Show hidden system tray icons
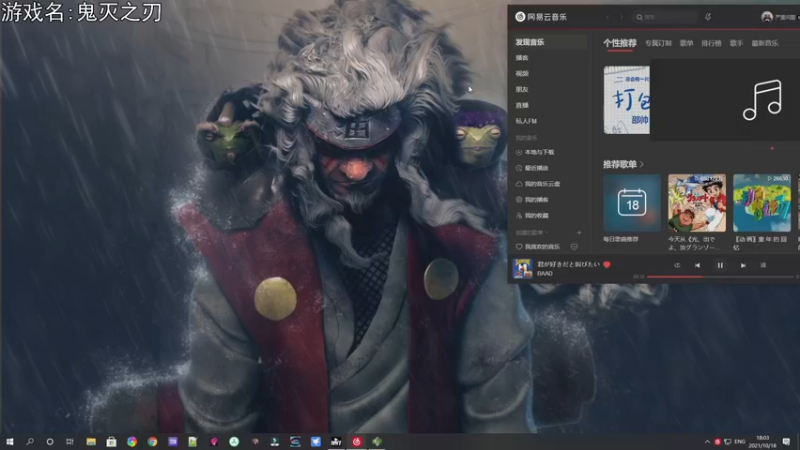The width and height of the screenshot is (800, 450). [x=707, y=441]
